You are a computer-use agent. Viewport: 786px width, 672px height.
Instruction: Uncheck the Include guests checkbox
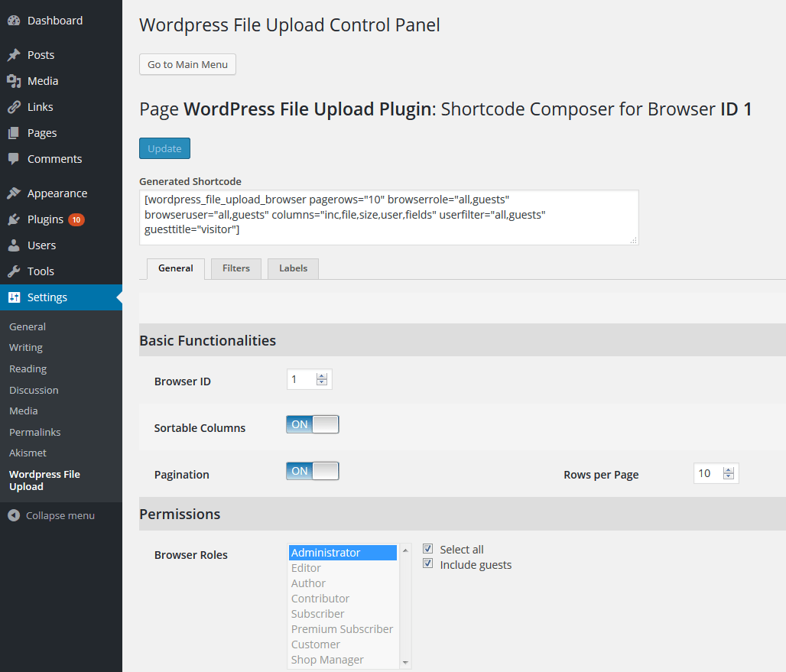(x=427, y=563)
